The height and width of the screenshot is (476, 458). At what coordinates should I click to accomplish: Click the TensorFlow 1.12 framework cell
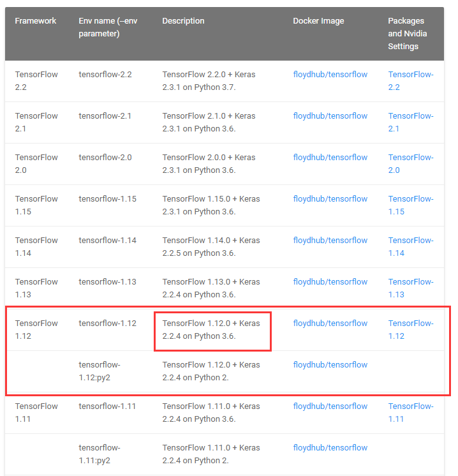36,330
